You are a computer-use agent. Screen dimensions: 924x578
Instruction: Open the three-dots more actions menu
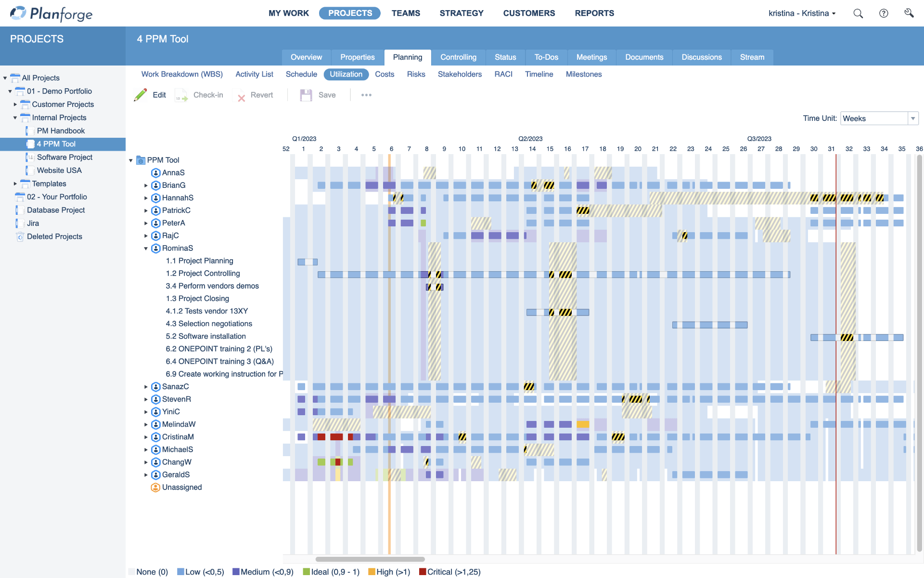pos(366,95)
